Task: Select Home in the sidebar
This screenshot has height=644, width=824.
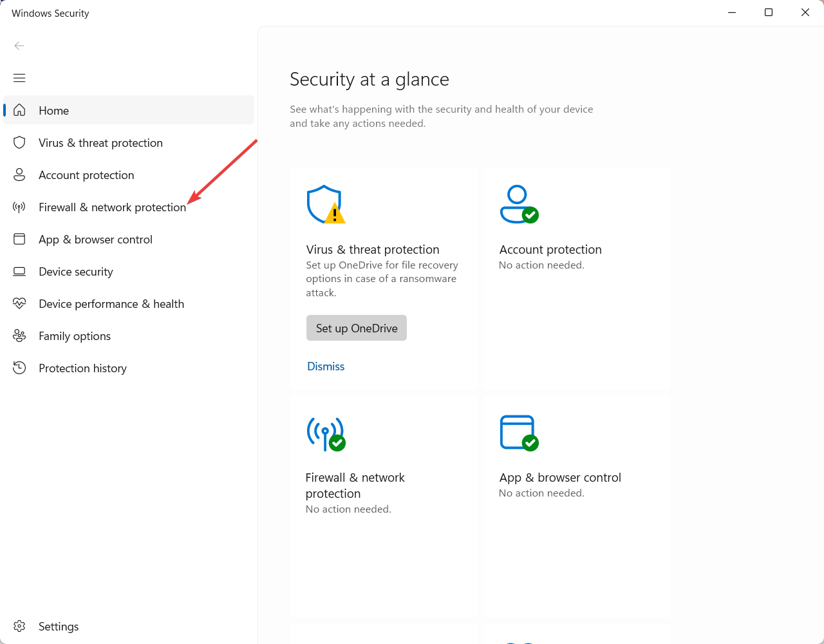Action: [x=129, y=110]
